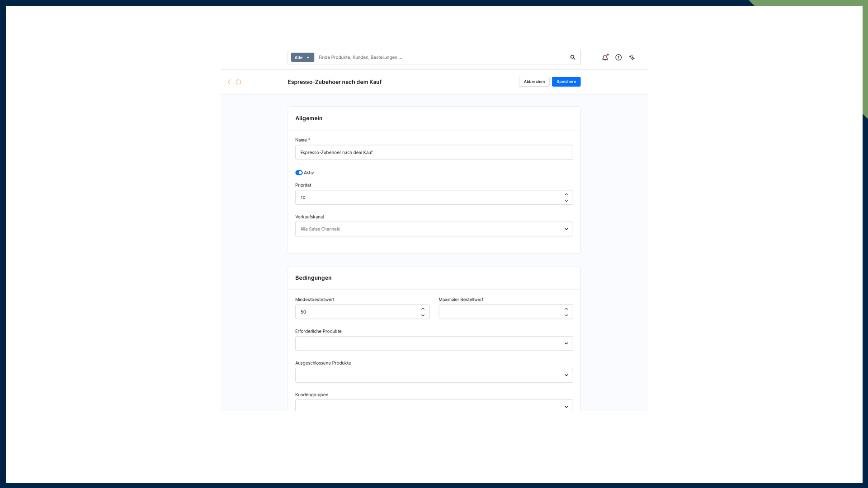This screenshot has width=868, height=488.
Task: Click the Maximaler Bestellwert input
Action: pos(500,312)
